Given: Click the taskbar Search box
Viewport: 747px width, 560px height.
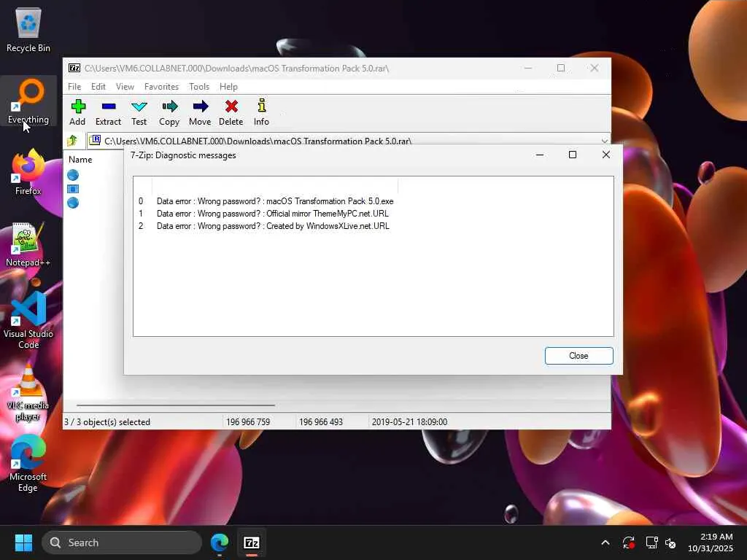Looking at the screenshot, I should pos(122,542).
